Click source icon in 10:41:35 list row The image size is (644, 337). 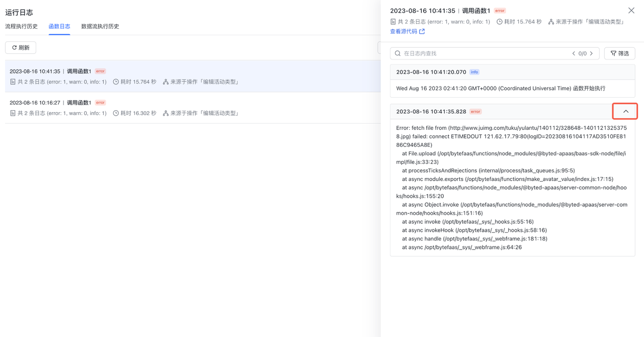coord(166,81)
